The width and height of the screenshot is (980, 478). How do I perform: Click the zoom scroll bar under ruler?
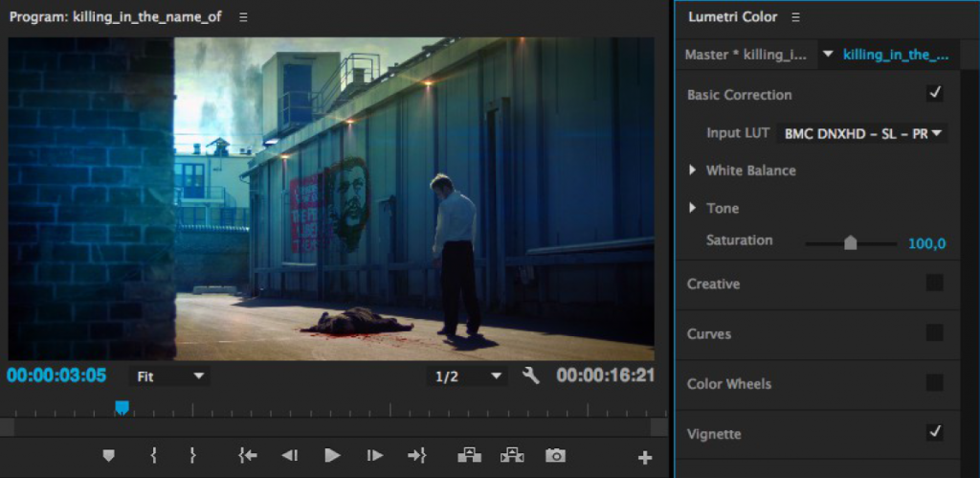click(332, 427)
